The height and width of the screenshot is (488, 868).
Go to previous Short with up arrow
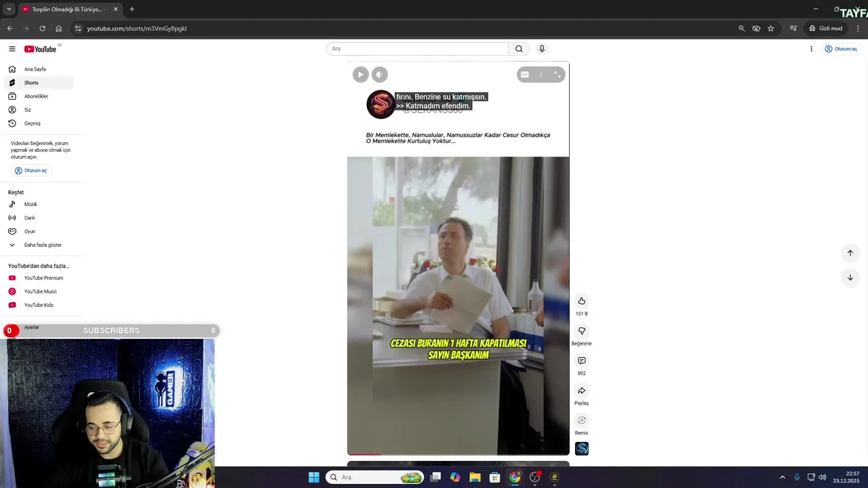pyautogui.click(x=850, y=253)
